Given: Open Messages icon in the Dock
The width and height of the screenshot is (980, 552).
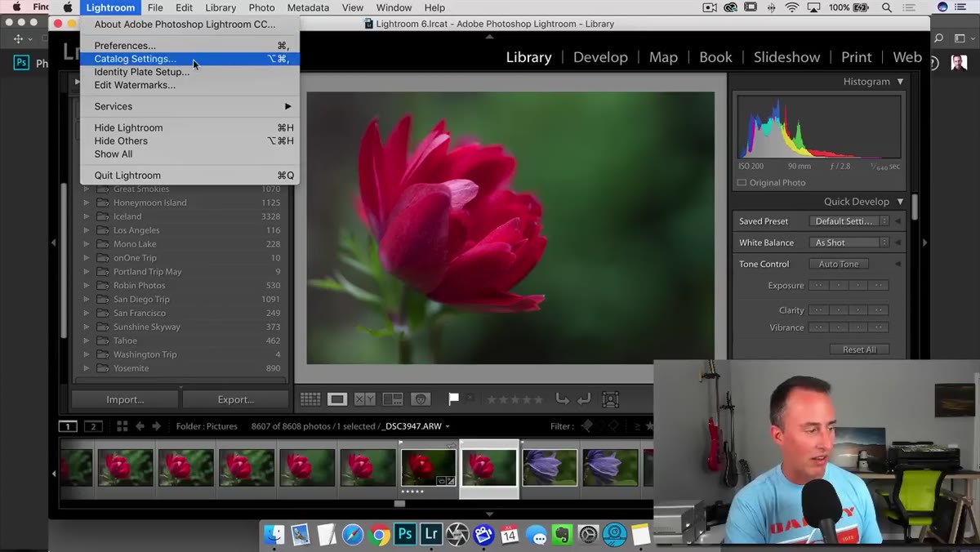Looking at the screenshot, I should [536, 535].
